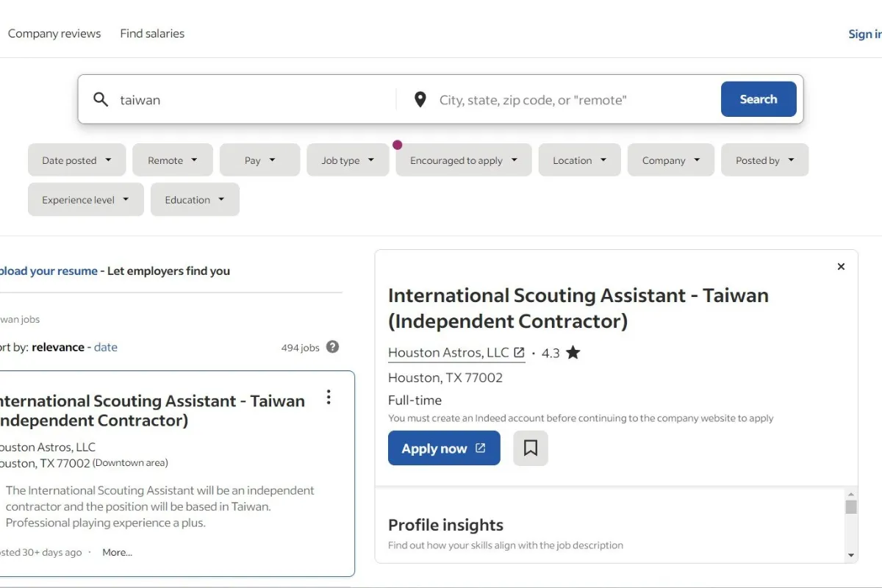Image resolution: width=882 pixels, height=588 pixels.
Task: Expand the Location filter dropdown
Action: point(580,160)
